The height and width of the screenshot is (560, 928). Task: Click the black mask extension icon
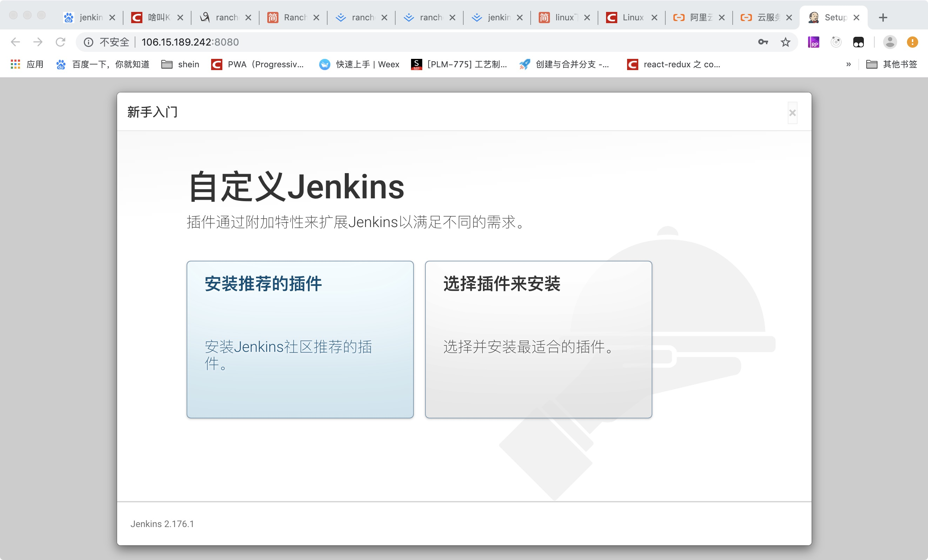pyautogui.click(x=858, y=42)
